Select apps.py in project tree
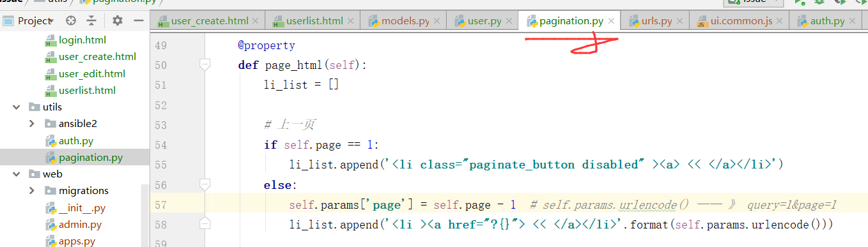The image size is (868, 247). (x=77, y=241)
